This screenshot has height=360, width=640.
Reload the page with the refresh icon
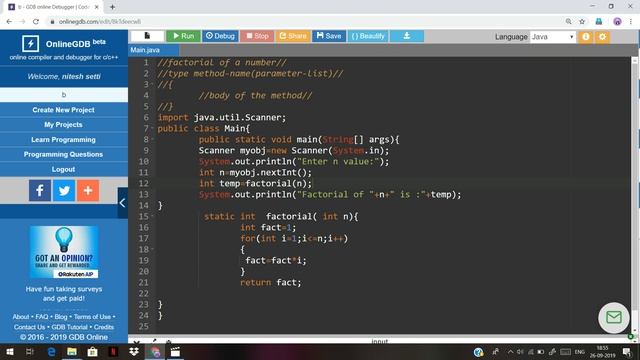36,22
